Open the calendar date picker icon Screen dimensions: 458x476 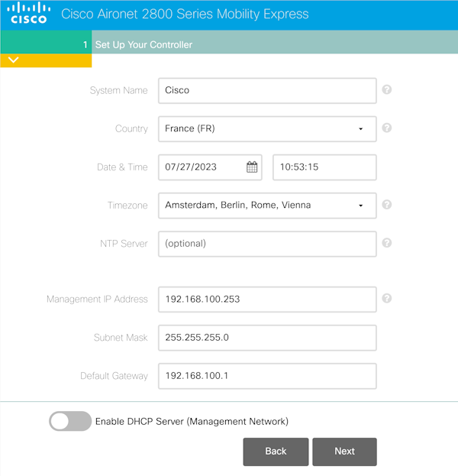pyautogui.click(x=252, y=167)
